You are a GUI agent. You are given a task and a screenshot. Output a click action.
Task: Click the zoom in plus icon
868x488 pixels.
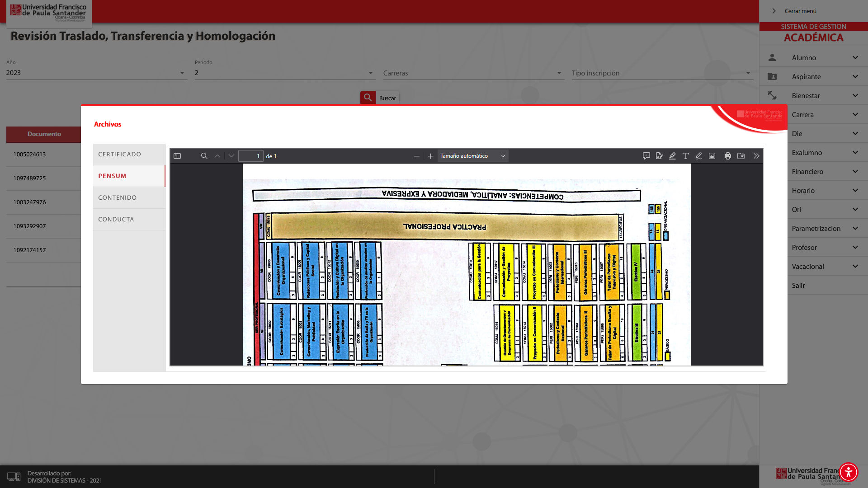430,156
